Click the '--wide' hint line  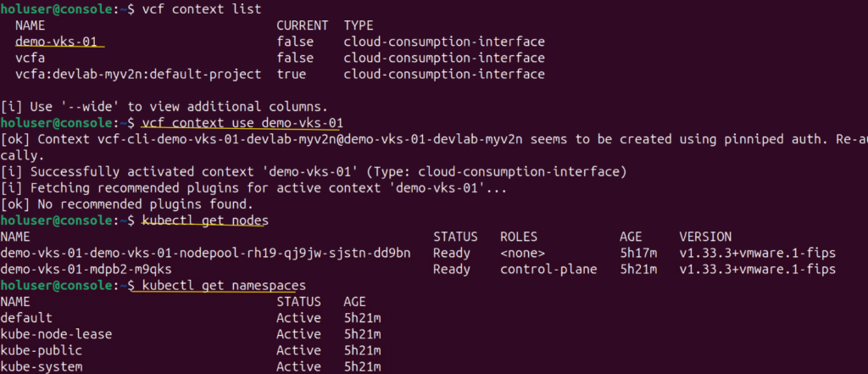pos(163,107)
